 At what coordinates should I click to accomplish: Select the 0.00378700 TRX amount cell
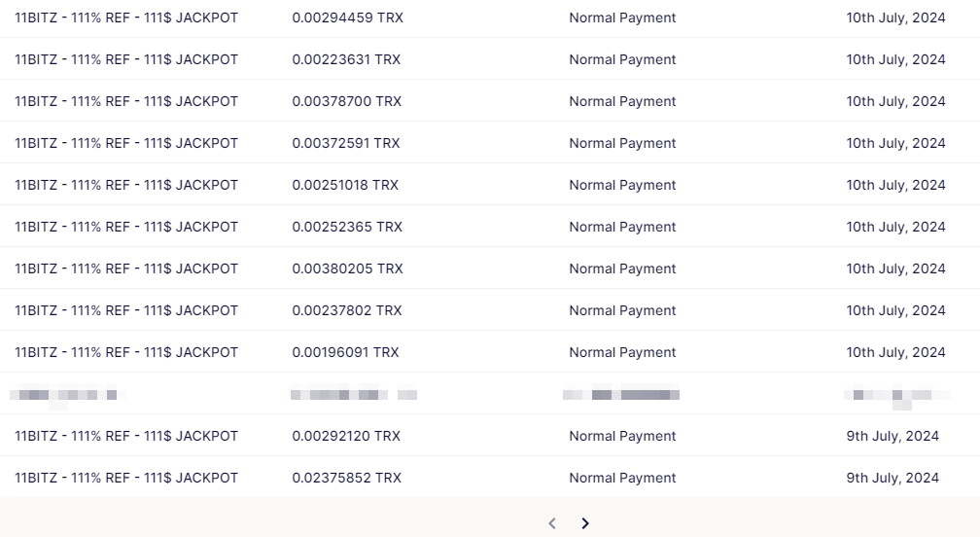click(x=347, y=101)
